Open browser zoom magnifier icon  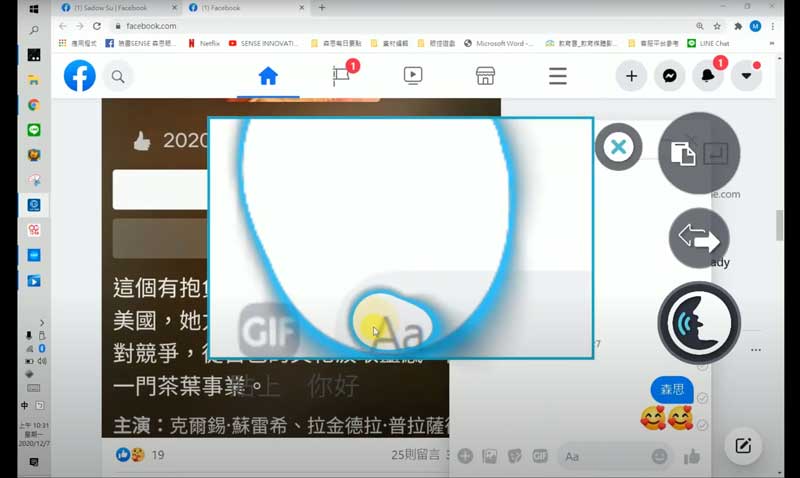click(x=699, y=26)
